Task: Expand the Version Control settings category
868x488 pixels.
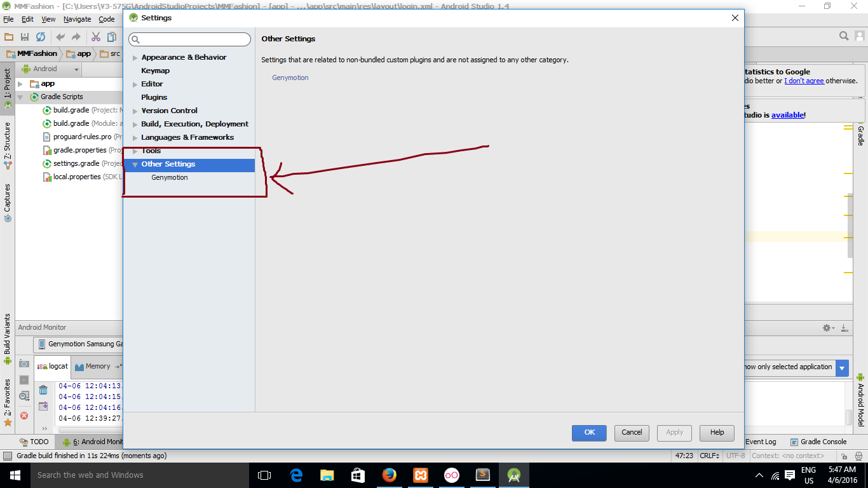Action: point(135,111)
